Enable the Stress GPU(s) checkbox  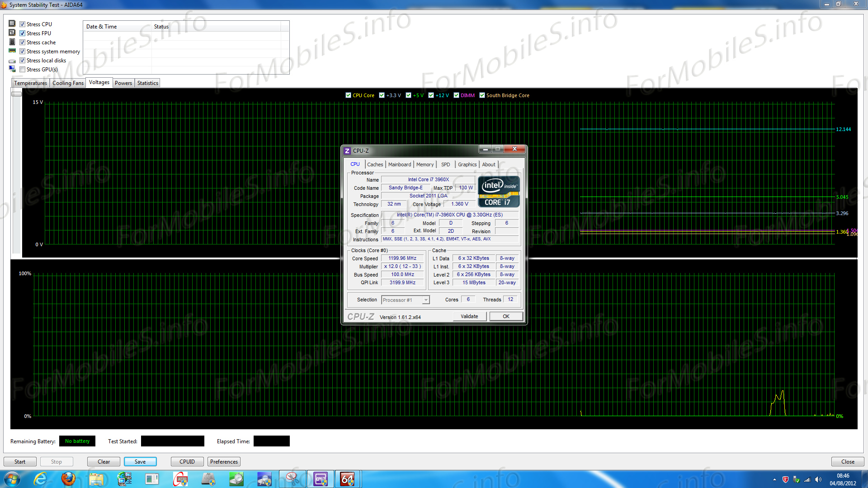(x=22, y=70)
